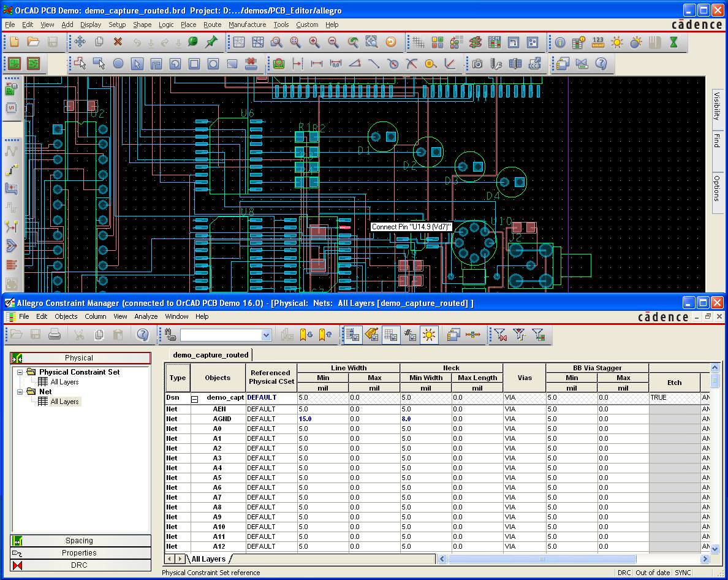Open the Visibility side panel tab
This screenshot has height=580, width=728.
pyautogui.click(x=717, y=106)
